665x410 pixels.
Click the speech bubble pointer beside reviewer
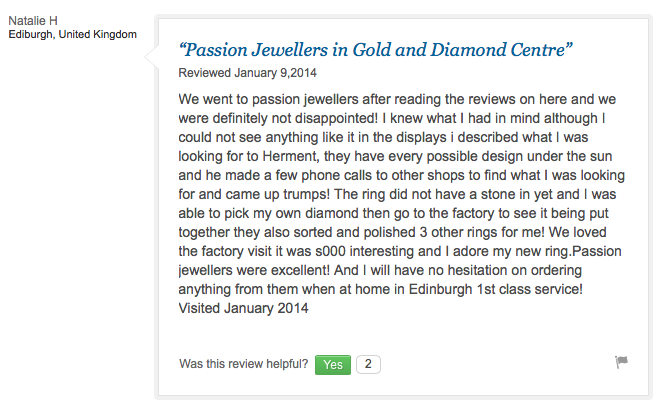click(x=153, y=62)
